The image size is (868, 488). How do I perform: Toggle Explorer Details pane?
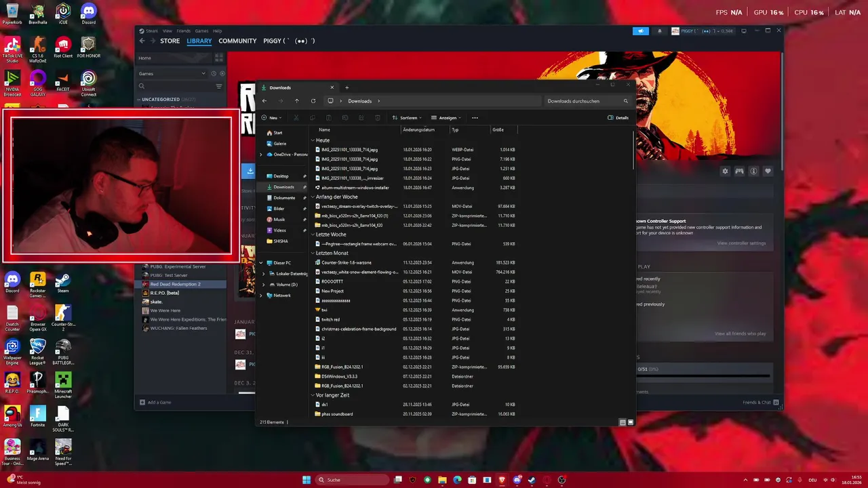pyautogui.click(x=618, y=118)
